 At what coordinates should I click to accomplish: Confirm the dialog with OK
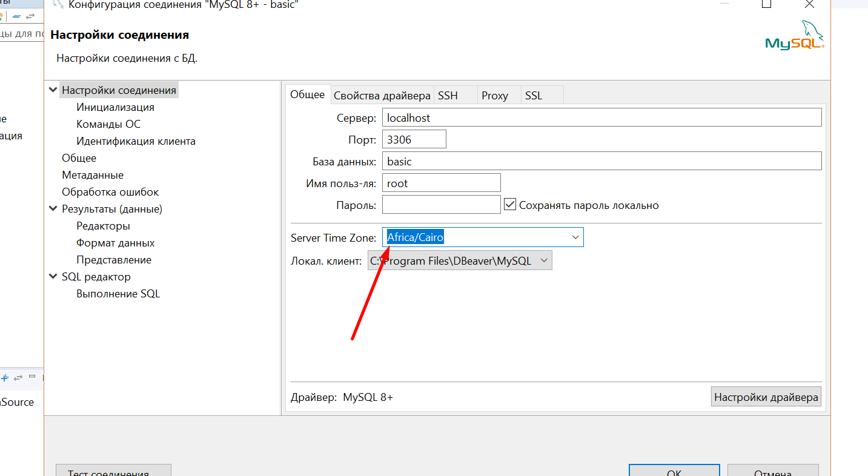click(674, 470)
